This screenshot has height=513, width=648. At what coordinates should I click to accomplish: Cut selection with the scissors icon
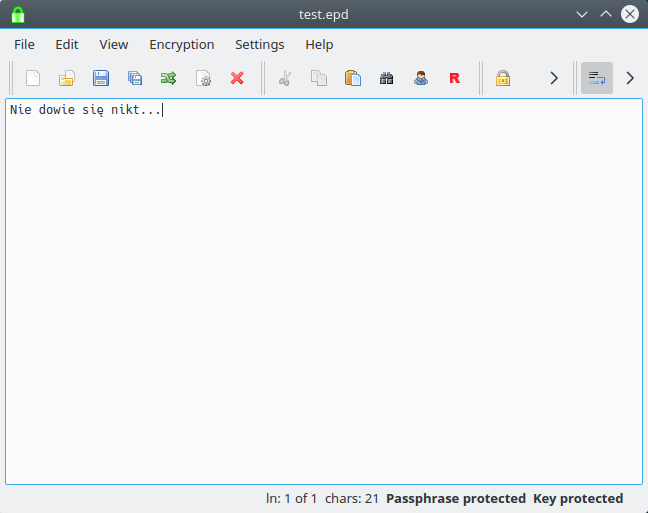(x=285, y=78)
